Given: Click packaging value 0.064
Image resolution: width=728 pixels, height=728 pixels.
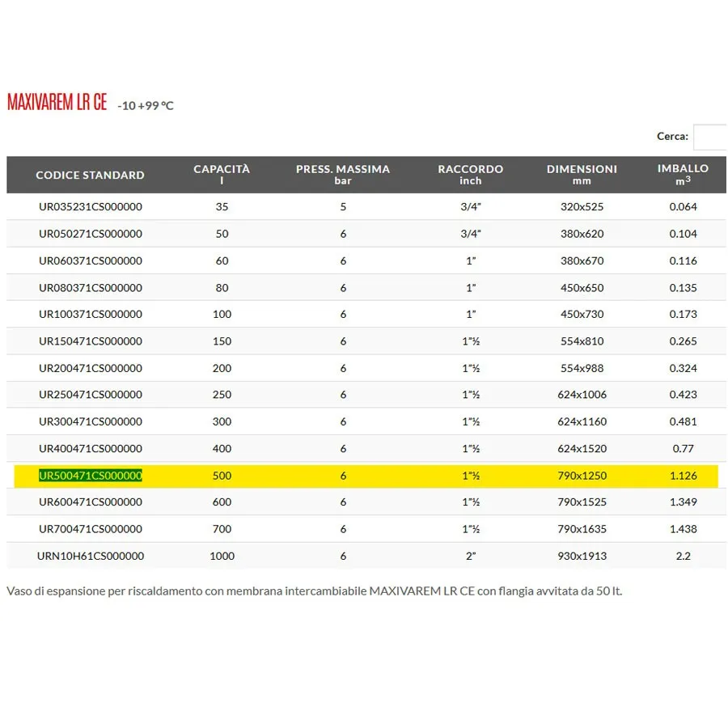Looking at the screenshot, I should click(683, 206).
